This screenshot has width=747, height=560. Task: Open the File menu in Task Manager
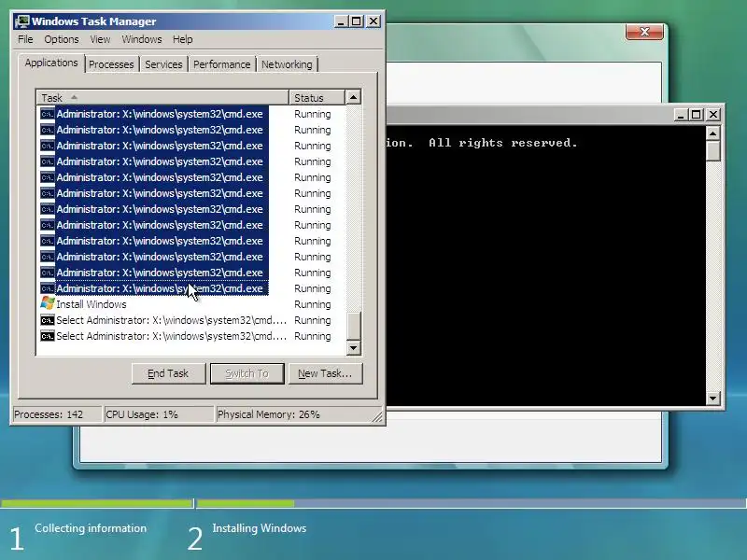[x=25, y=39]
